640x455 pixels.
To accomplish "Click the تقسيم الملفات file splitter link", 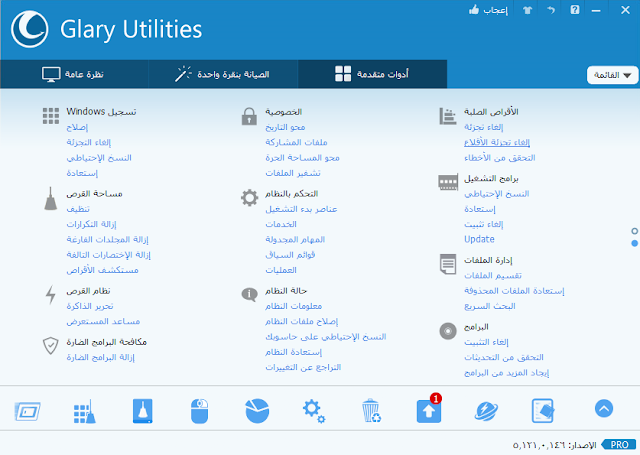I will (x=493, y=275).
